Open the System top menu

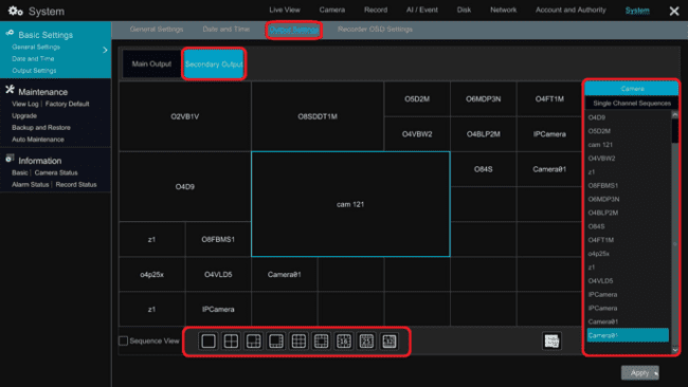tap(637, 10)
